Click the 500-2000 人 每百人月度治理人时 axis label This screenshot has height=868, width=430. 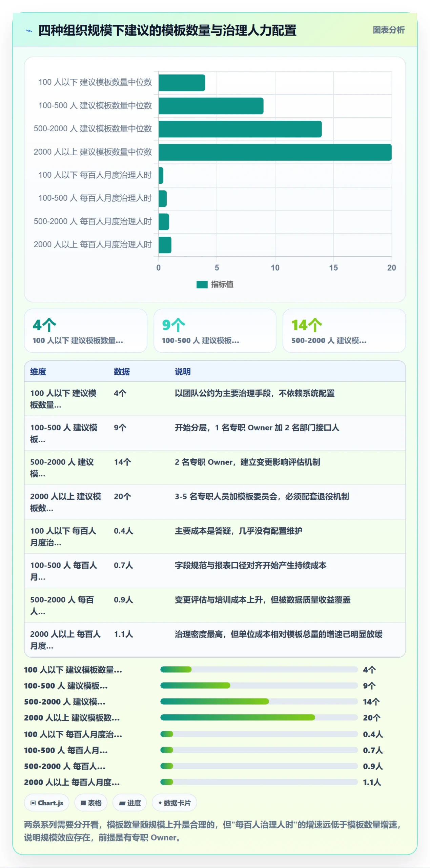pyautogui.click(x=93, y=221)
